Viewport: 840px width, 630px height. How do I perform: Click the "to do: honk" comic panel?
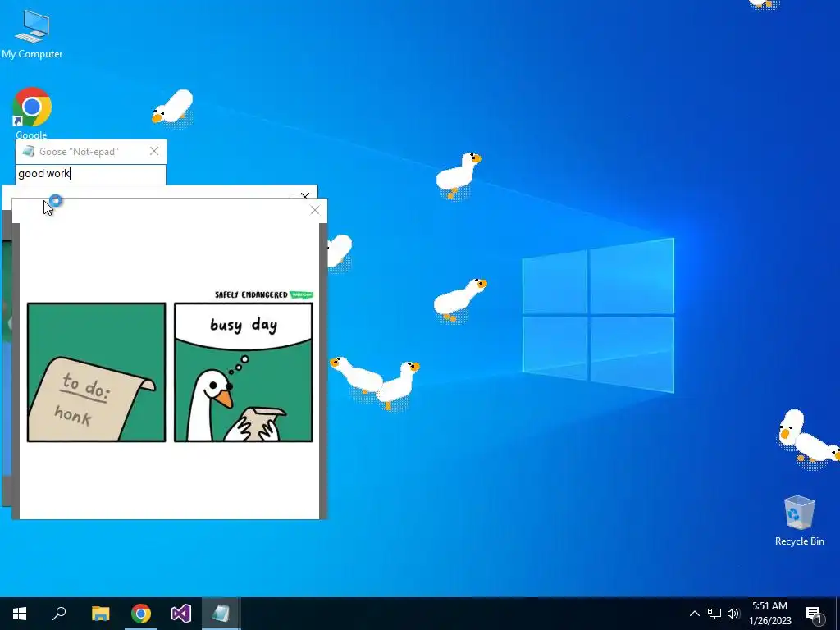click(x=97, y=372)
